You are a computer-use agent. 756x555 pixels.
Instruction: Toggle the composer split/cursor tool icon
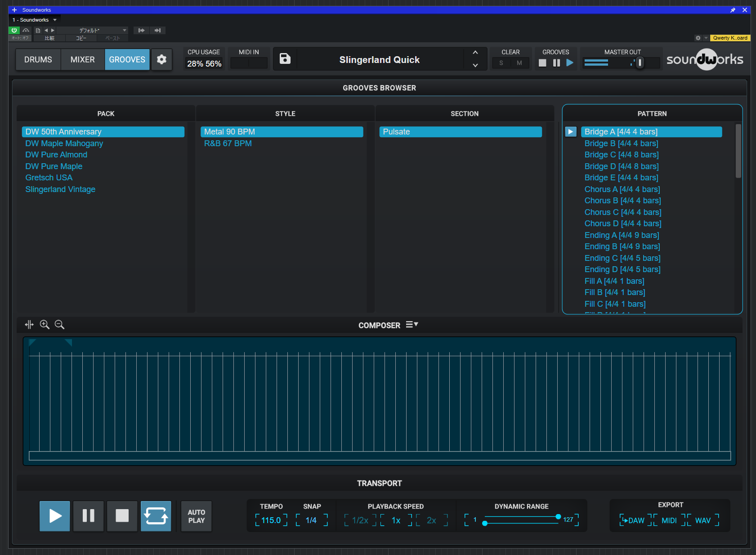pyautogui.click(x=29, y=325)
